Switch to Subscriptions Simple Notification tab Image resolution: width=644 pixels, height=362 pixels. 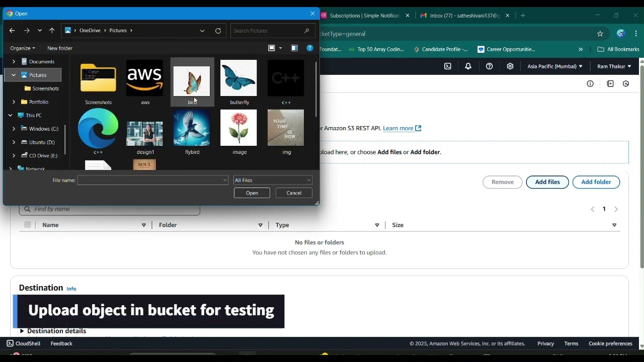click(364, 16)
